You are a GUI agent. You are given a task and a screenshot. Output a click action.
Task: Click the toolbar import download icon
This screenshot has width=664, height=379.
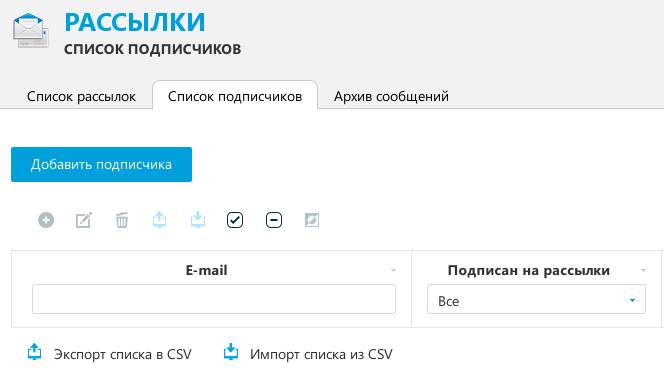(198, 220)
